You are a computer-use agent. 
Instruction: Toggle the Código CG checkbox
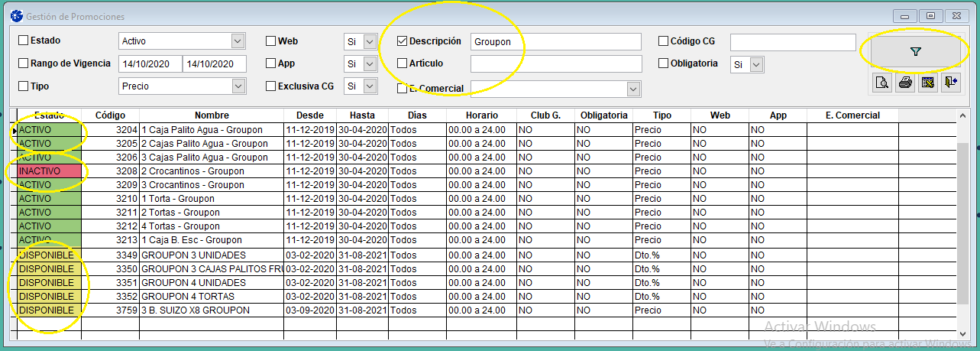tap(664, 41)
